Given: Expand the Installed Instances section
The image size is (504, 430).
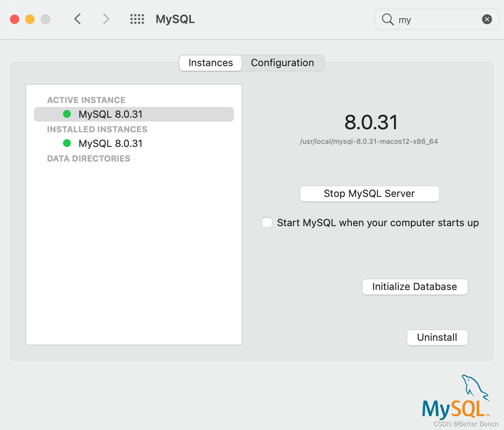Looking at the screenshot, I should 97,129.
